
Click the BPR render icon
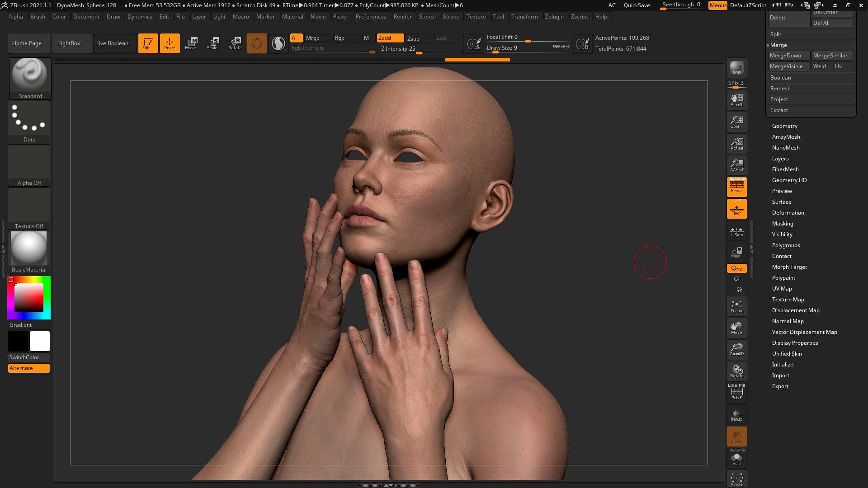coord(736,68)
